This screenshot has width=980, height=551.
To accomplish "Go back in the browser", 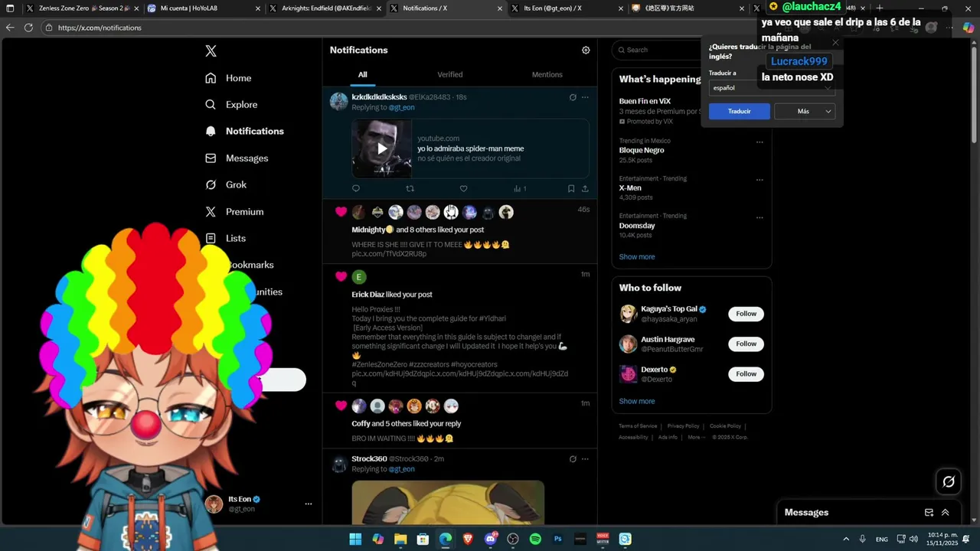I will [x=9, y=28].
